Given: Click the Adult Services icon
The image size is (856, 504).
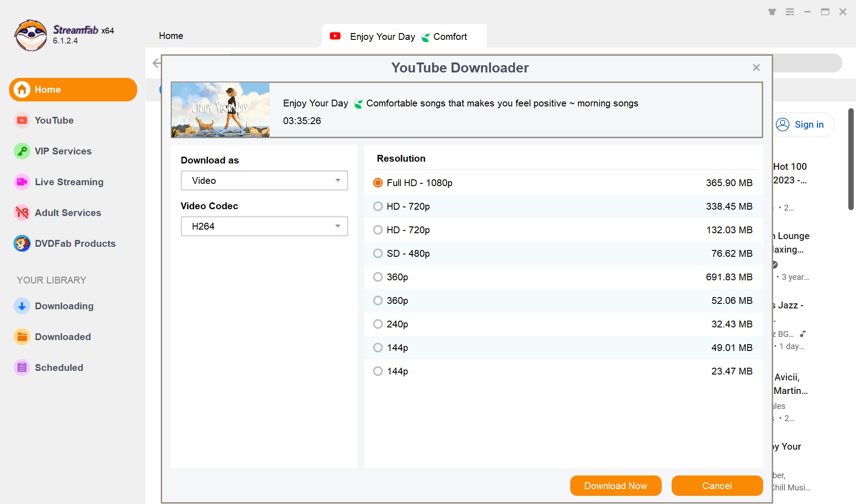Looking at the screenshot, I should pos(22,213).
